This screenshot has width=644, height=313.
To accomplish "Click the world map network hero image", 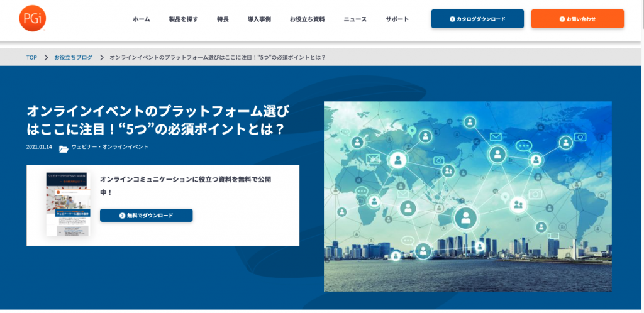I will [x=467, y=197].
